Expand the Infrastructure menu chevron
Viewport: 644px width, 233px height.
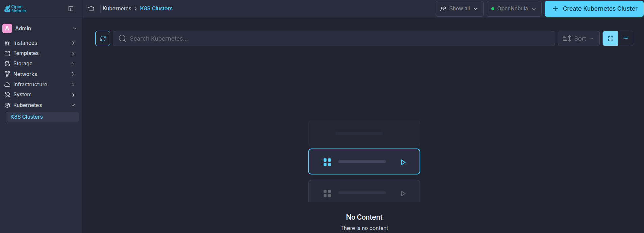pyautogui.click(x=73, y=85)
